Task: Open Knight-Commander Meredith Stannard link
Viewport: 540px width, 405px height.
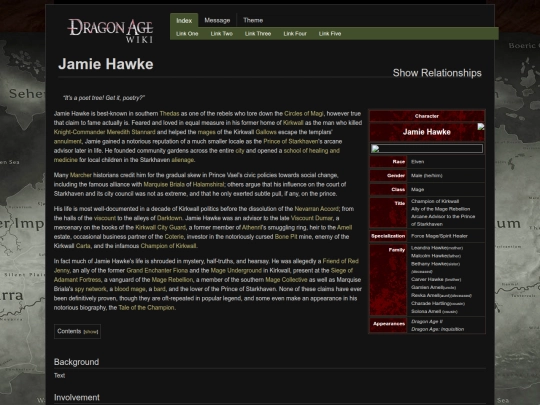Action: pyautogui.click(x=104, y=132)
